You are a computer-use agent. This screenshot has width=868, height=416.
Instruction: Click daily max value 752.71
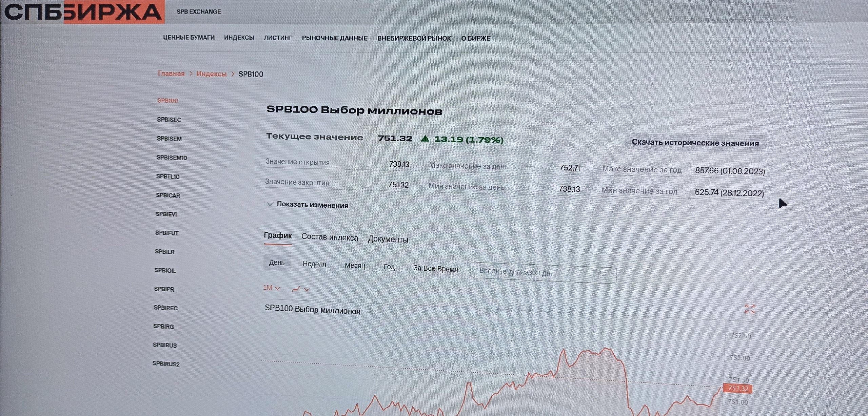tap(570, 168)
